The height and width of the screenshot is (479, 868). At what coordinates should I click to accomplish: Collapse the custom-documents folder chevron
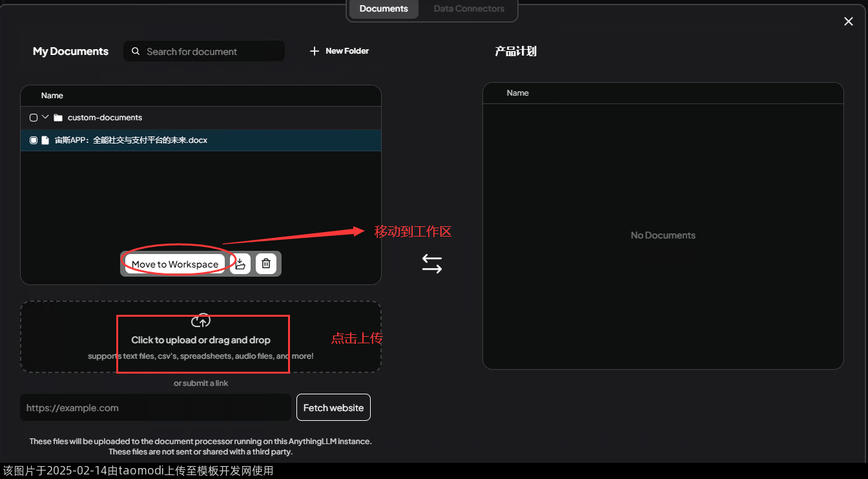tap(45, 117)
